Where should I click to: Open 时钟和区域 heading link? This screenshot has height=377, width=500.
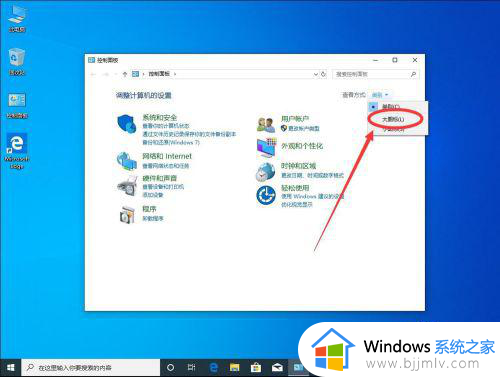298,166
